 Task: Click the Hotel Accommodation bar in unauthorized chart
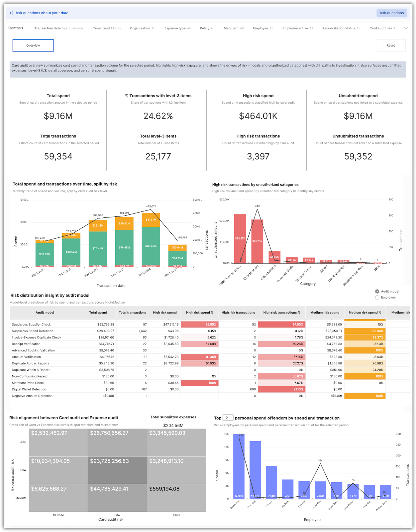[240, 238]
